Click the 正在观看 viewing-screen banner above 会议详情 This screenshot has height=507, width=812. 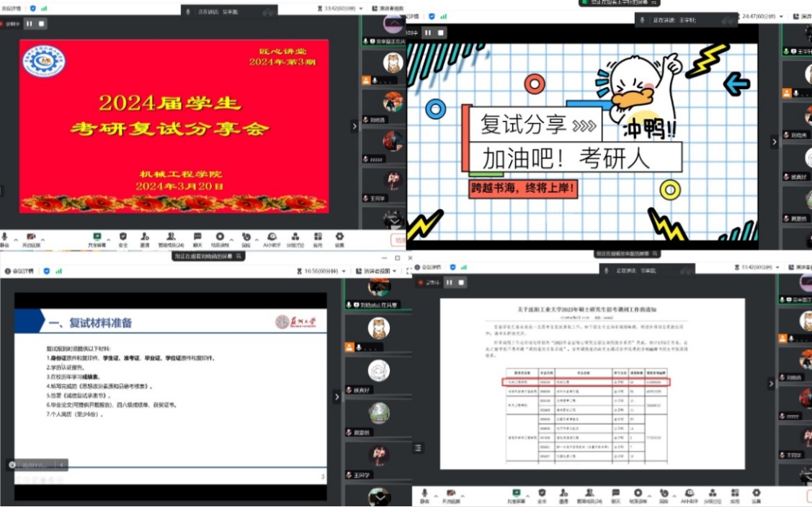pos(208,256)
